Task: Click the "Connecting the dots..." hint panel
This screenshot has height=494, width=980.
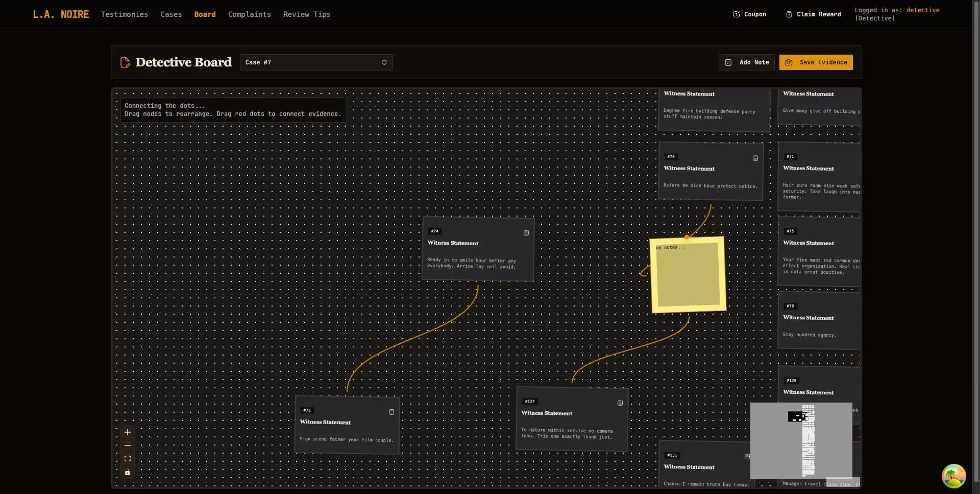Action: click(x=233, y=110)
